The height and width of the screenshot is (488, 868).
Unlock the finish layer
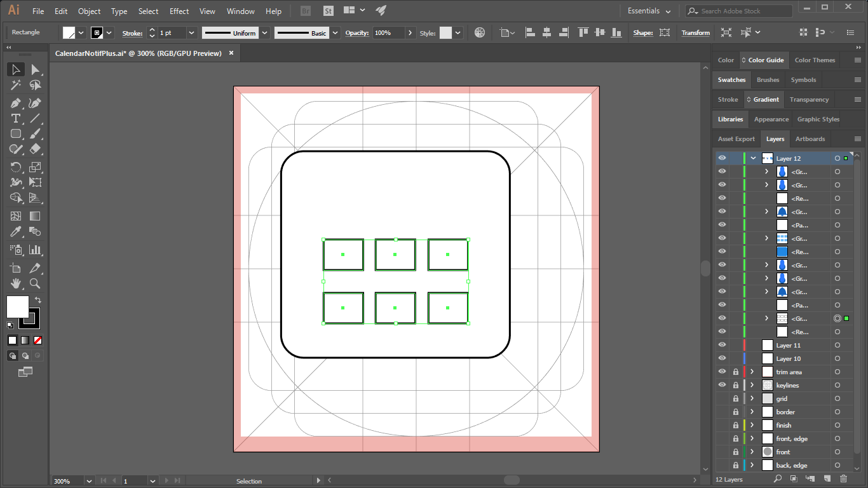[736, 425]
